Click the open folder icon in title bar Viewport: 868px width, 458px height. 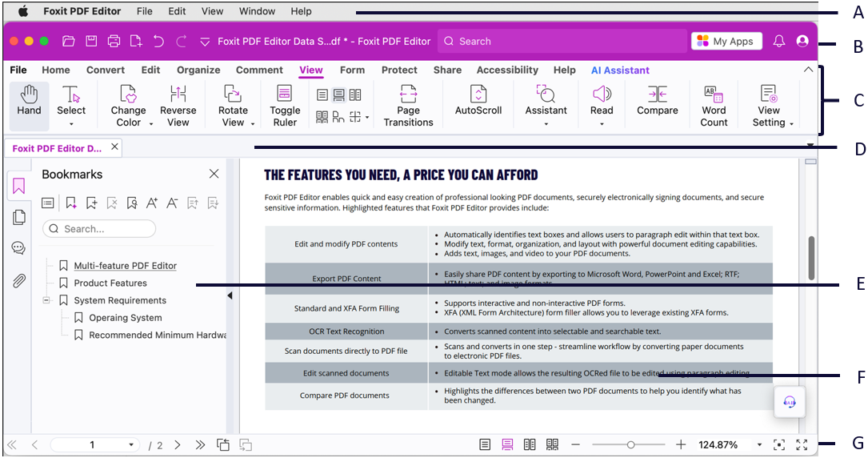click(69, 41)
